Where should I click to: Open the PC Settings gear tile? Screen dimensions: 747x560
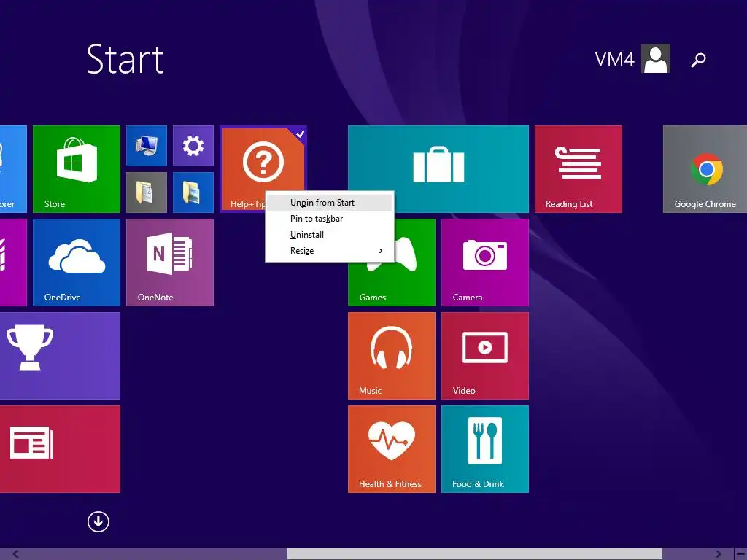193,146
